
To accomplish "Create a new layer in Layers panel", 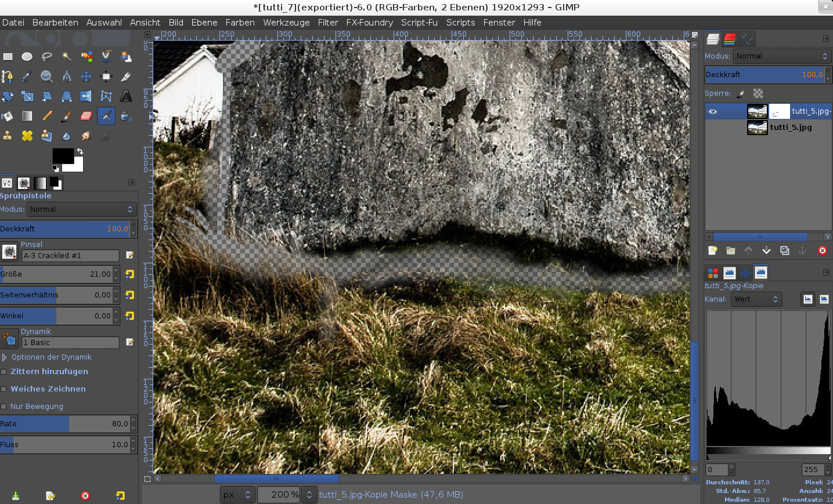I will pyautogui.click(x=712, y=251).
